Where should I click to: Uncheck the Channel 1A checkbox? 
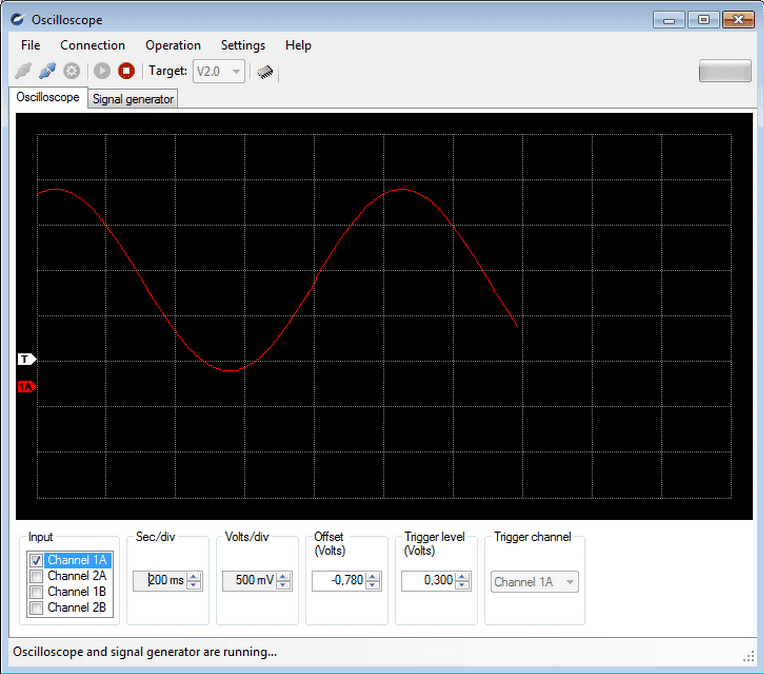point(37,561)
